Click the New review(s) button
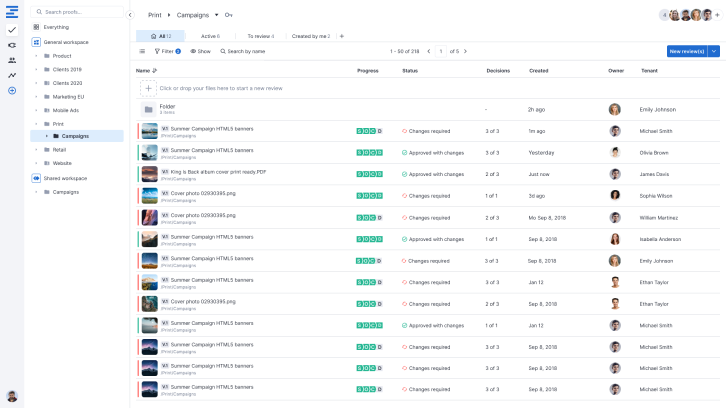726x408 pixels. pos(686,51)
